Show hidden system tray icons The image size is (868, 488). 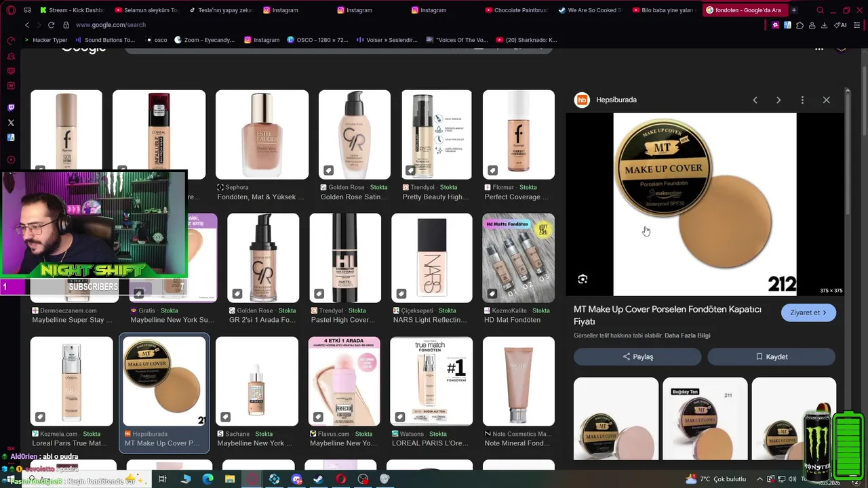(x=759, y=479)
